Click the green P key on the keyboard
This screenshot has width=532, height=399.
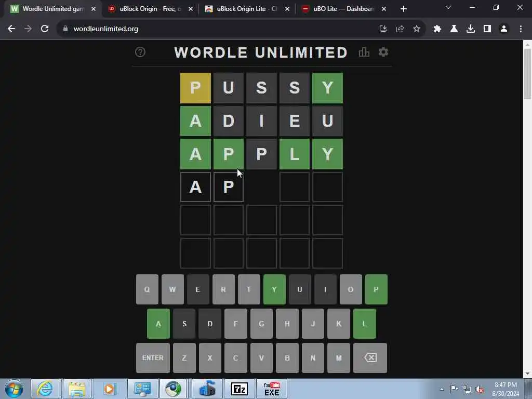[x=376, y=289]
